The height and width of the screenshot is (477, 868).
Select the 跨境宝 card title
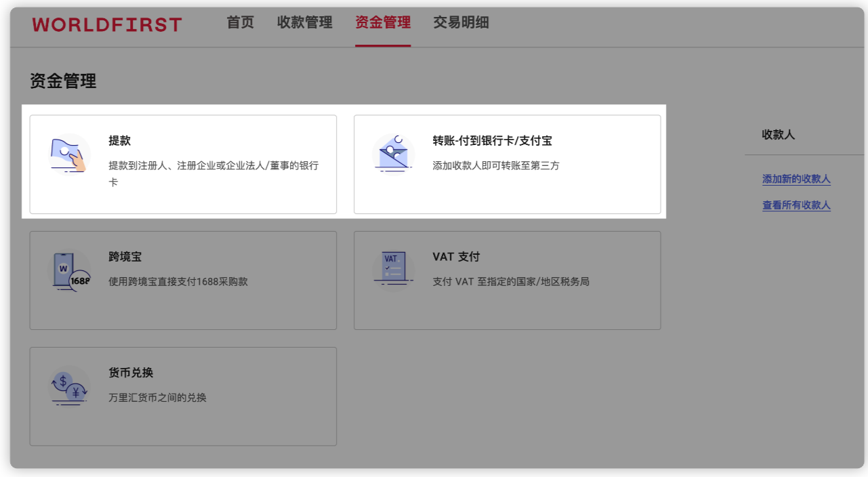pos(125,257)
